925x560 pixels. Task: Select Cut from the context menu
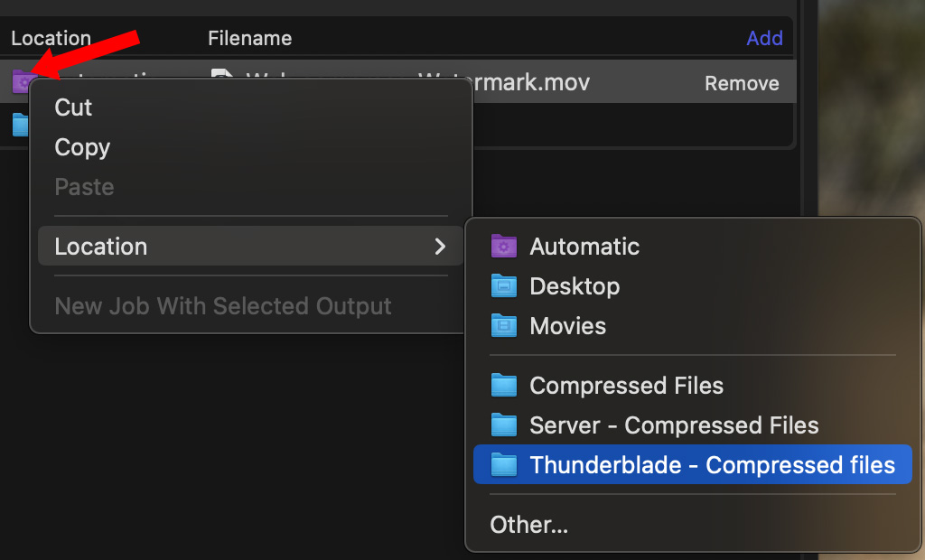point(73,107)
